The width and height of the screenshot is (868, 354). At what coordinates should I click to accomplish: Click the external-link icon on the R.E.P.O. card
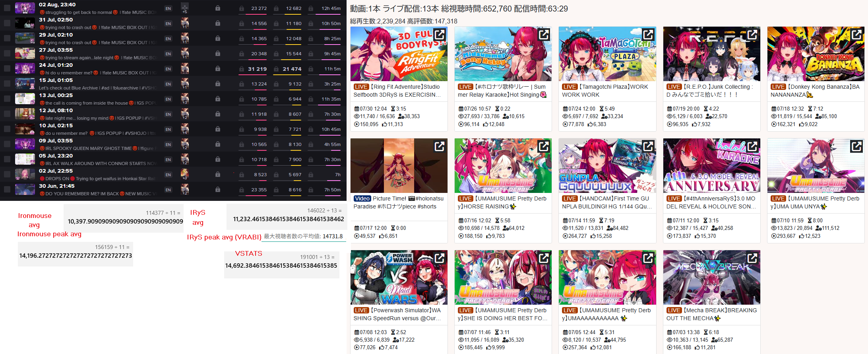752,35
